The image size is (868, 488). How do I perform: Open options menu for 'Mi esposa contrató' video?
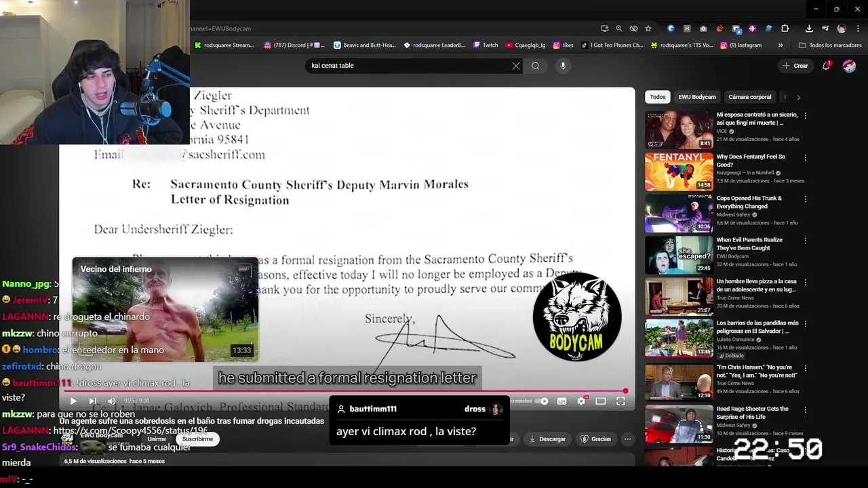point(805,116)
